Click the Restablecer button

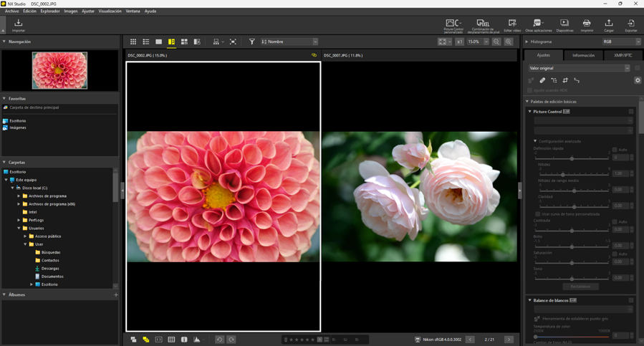[580, 287]
